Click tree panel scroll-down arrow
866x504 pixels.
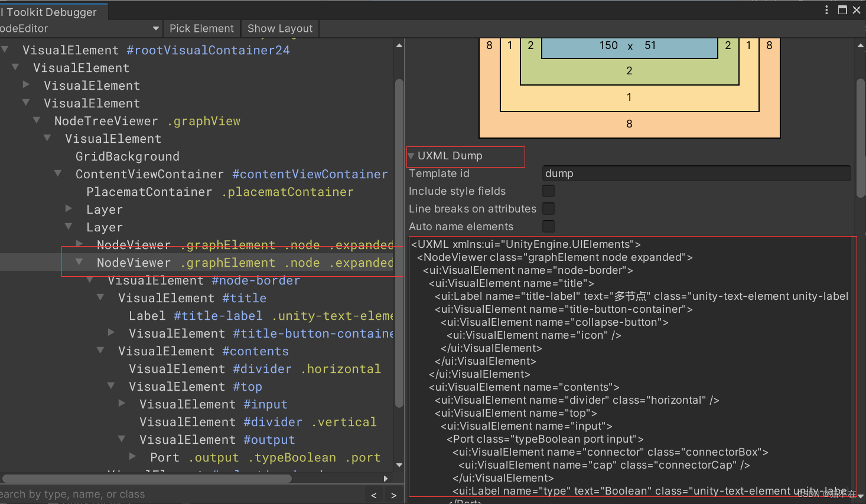coord(399,465)
